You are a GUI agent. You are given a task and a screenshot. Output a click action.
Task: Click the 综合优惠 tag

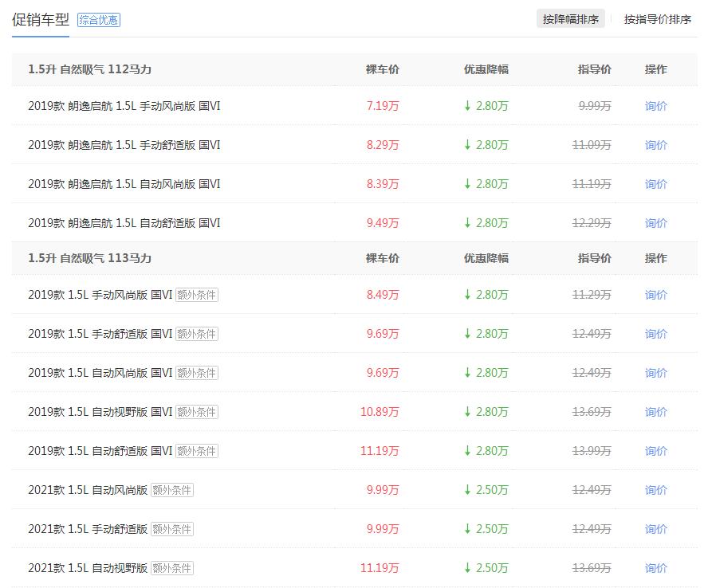(98, 20)
